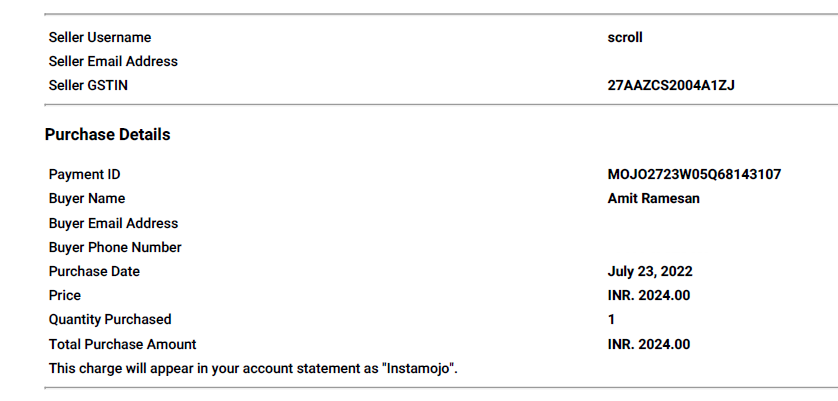This screenshot has height=401, width=838.
Task: Select the date July 23, 2022
Action: (x=650, y=272)
